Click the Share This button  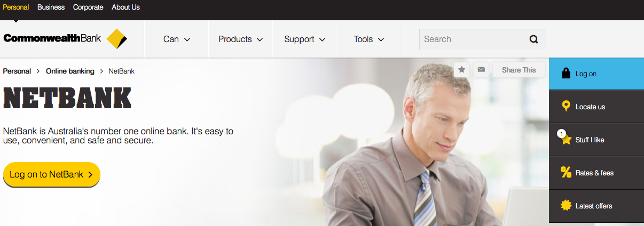(519, 70)
